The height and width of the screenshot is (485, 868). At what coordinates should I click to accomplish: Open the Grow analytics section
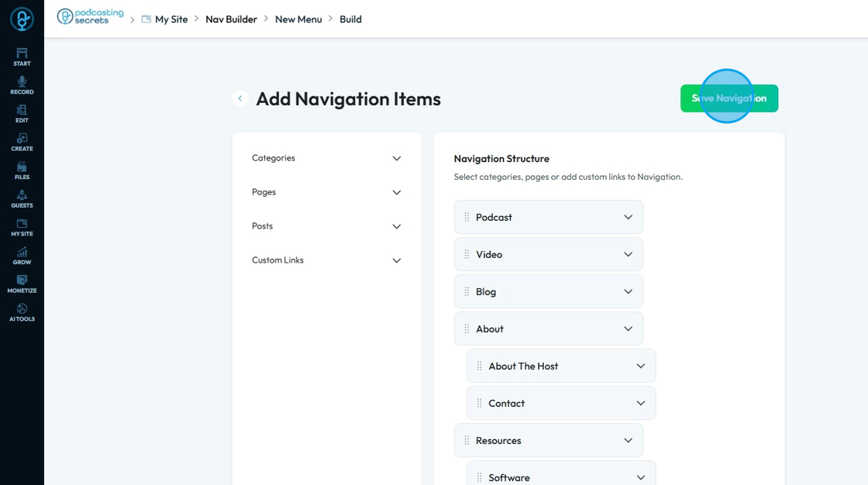point(22,255)
